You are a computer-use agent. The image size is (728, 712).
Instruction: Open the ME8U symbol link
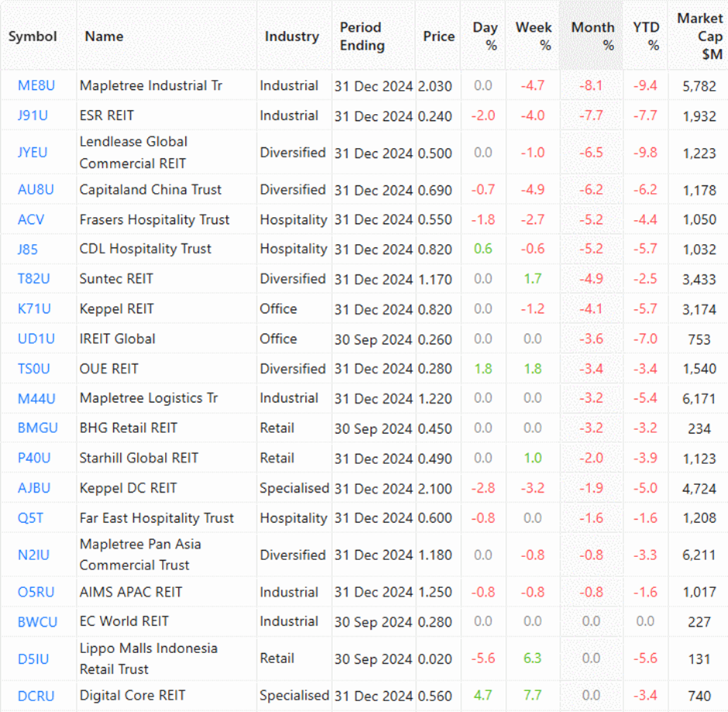click(36, 85)
